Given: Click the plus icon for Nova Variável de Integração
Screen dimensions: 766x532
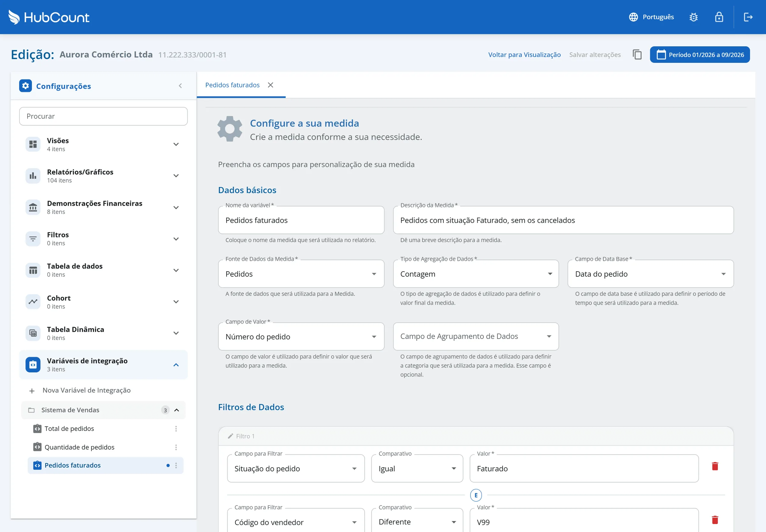Looking at the screenshot, I should pyautogui.click(x=32, y=391).
